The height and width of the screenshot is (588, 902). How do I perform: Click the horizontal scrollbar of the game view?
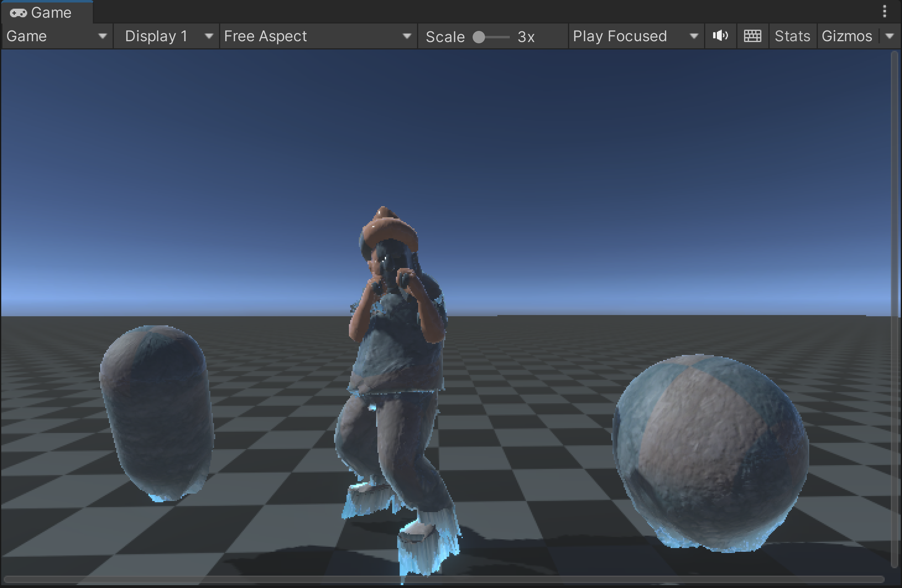(x=444, y=579)
